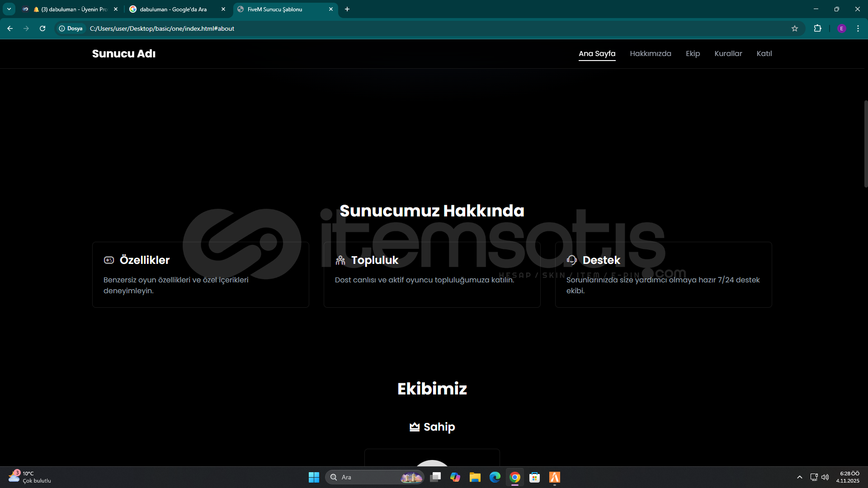The image size is (868, 488).
Task: Open the Windows Start menu
Action: [x=314, y=477]
